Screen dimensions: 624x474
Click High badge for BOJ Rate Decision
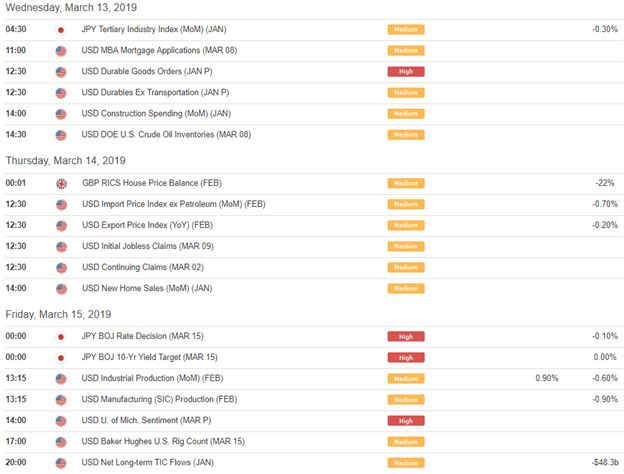[x=406, y=337]
